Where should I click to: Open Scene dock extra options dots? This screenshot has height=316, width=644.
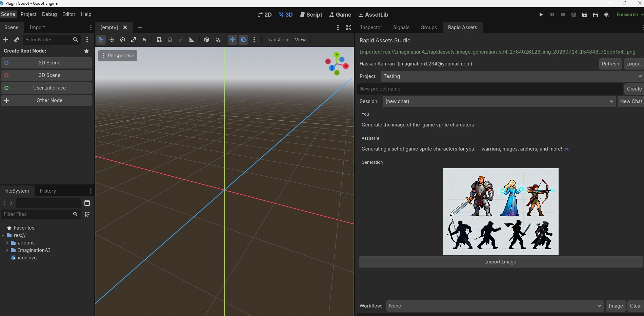(x=87, y=40)
